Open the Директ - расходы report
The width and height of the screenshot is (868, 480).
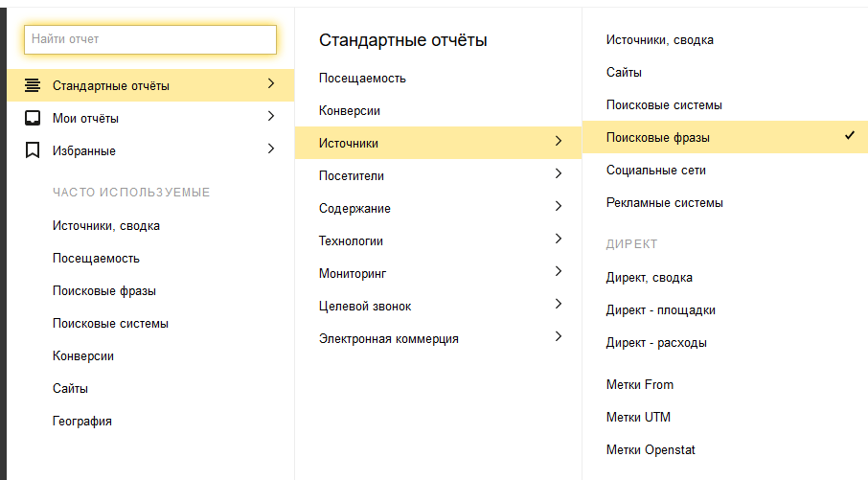point(656,343)
